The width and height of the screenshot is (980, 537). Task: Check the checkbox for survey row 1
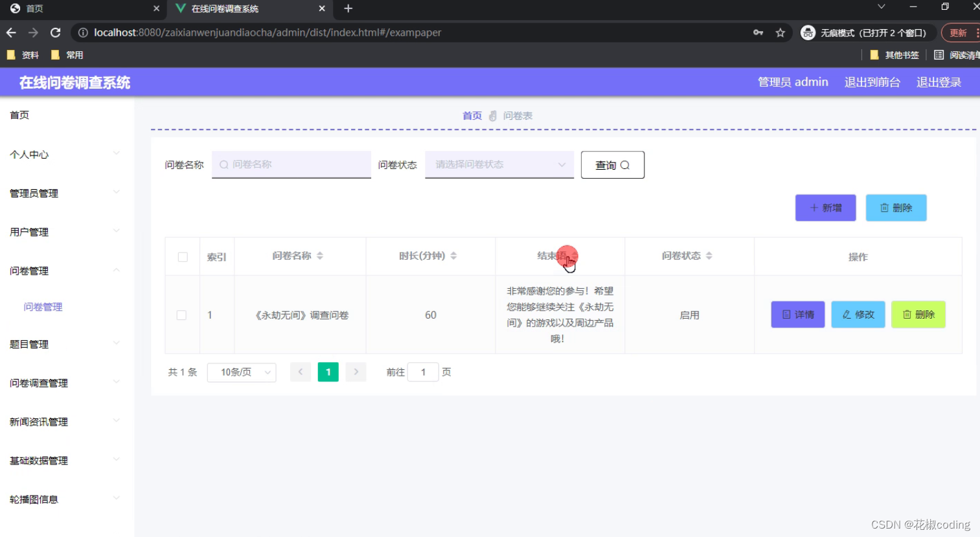[x=182, y=315]
